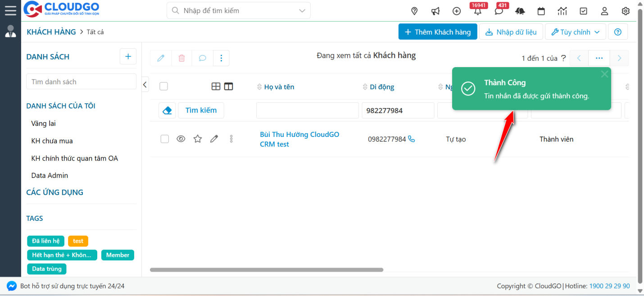Click the orange test tag
The height and width of the screenshot is (296, 644).
pyautogui.click(x=78, y=241)
